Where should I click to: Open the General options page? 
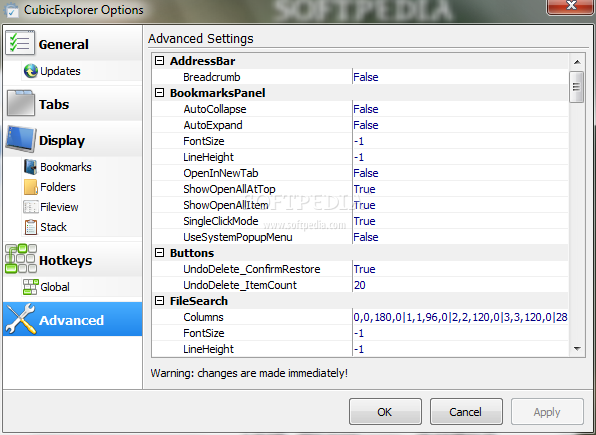point(73,43)
